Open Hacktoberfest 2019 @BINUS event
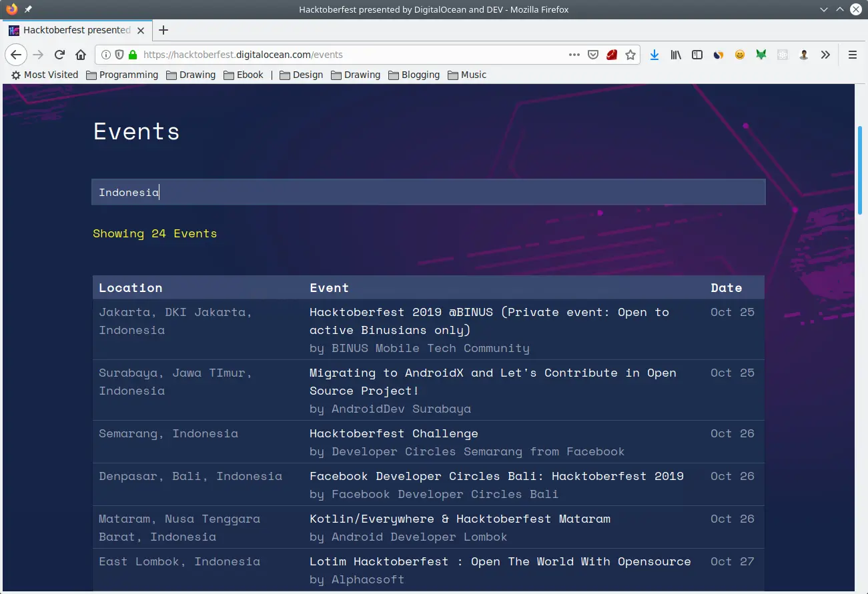 coord(489,321)
